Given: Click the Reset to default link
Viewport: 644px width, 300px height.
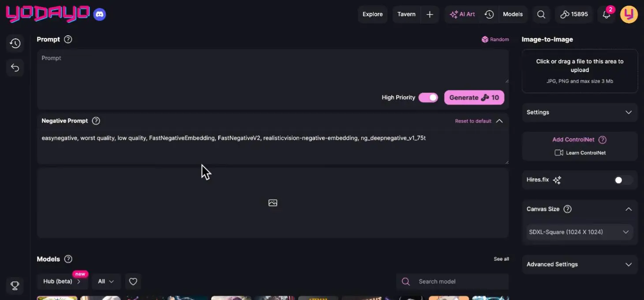Looking at the screenshot, I should [x=473, y=121].
